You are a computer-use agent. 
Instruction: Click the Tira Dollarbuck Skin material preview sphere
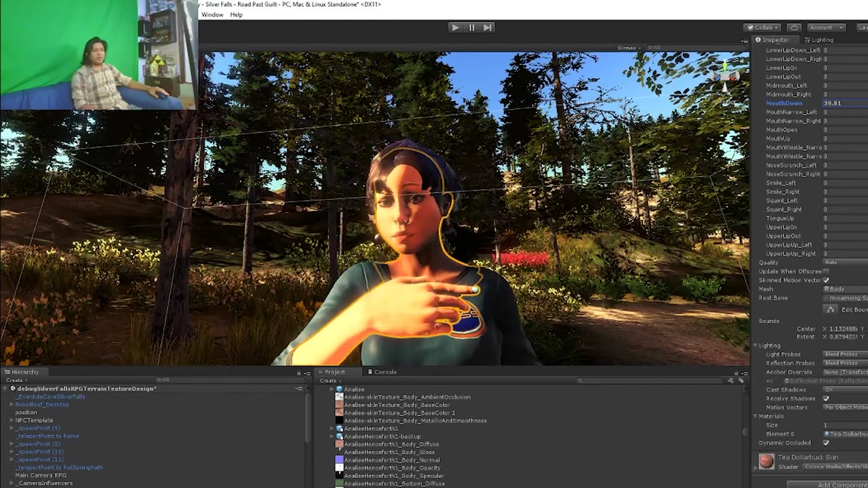click(766, 462)
